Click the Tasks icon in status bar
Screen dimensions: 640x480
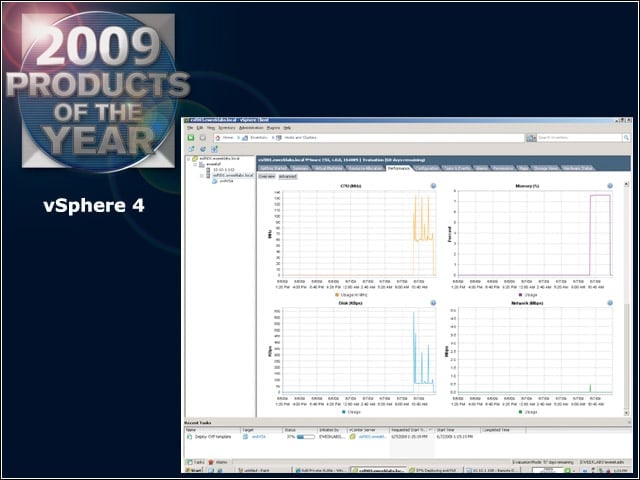190,462
